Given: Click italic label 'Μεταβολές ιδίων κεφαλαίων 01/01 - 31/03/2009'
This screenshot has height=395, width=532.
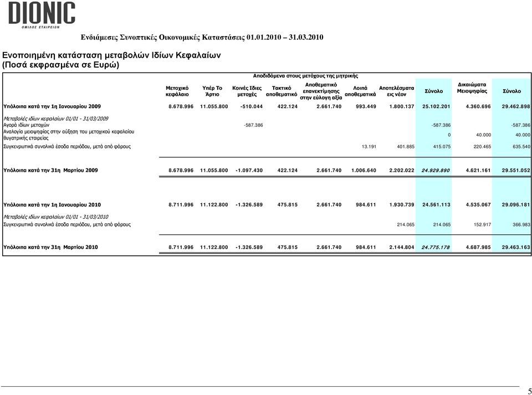Looking at the screenshot, I should coord(55,119).
